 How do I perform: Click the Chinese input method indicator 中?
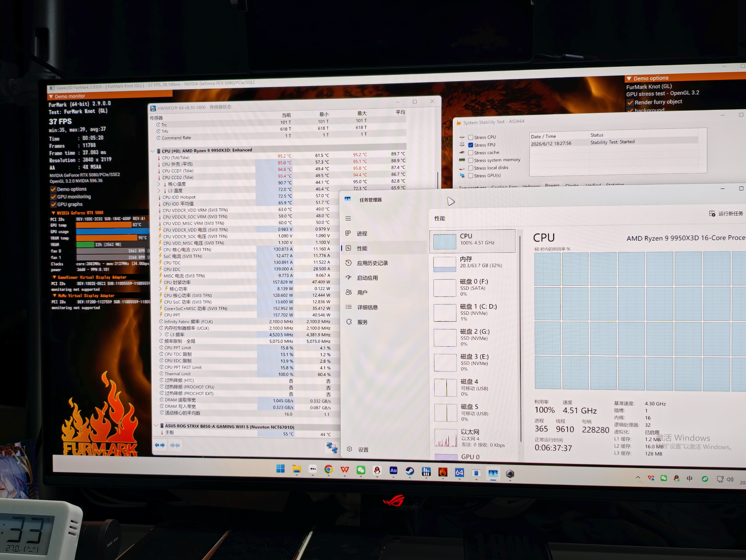pyautogui.click(x=690, y=478)
